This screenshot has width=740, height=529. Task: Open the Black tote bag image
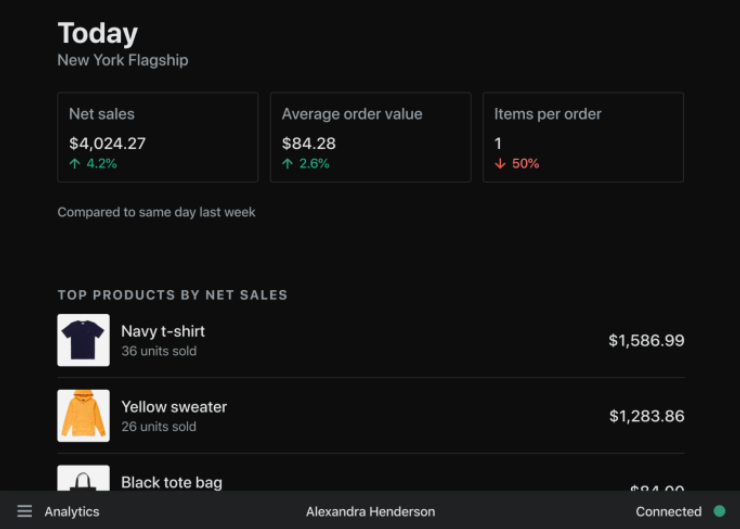83,478
